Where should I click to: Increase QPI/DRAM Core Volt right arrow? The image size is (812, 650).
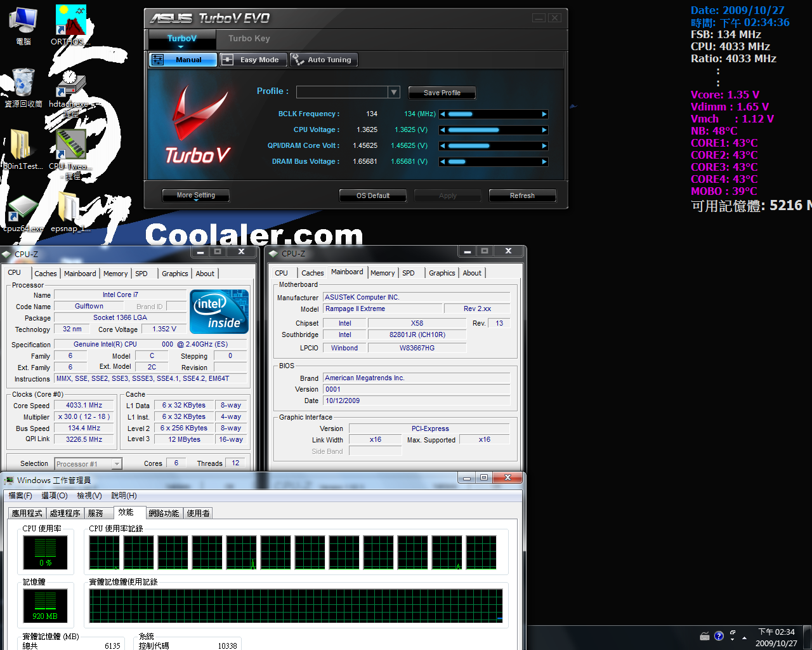click(544, 146)
